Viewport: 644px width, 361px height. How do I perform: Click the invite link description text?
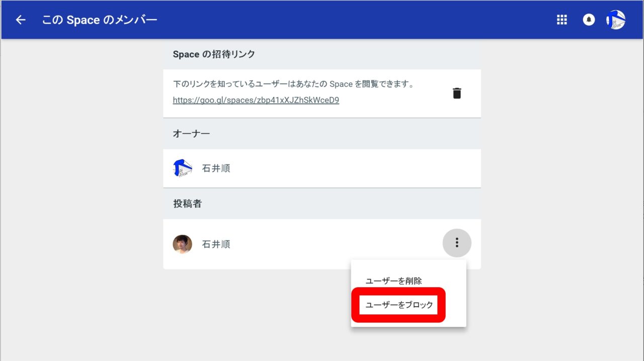(293, 84)
